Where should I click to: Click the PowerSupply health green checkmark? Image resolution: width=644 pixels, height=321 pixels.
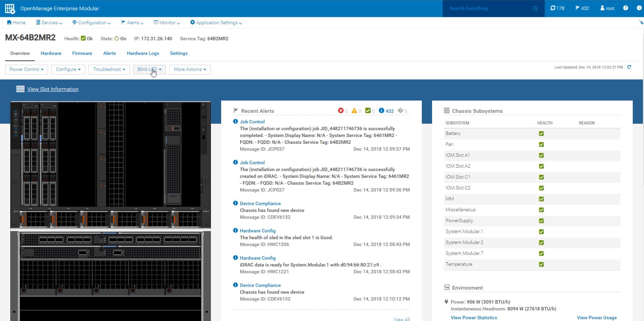tap(541, 221)
